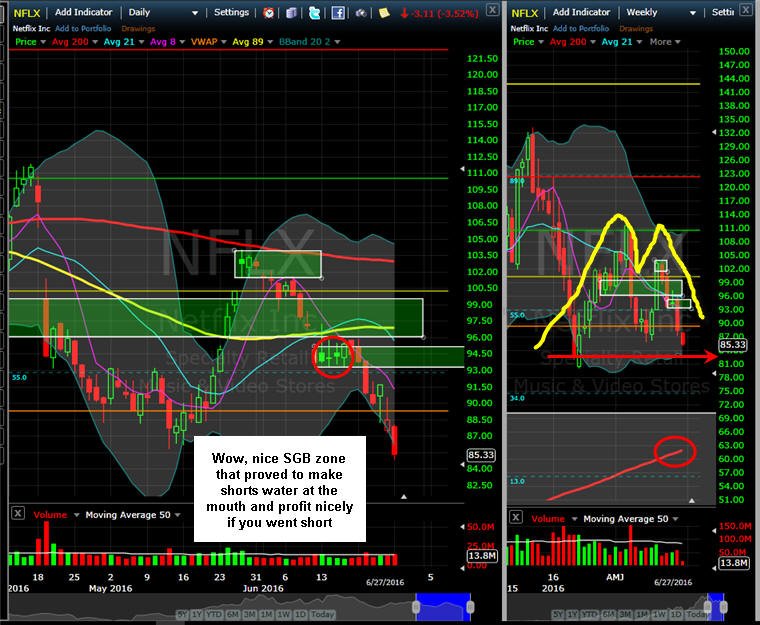Select the YTD range on daily chart
Screen dimensions: 760x625
[x=214, y=614]
